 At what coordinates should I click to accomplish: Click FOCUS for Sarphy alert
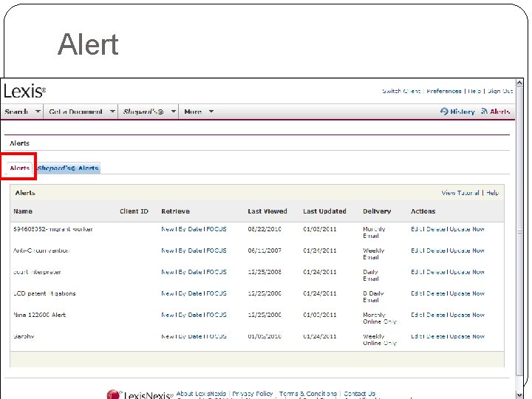point(216,336)
